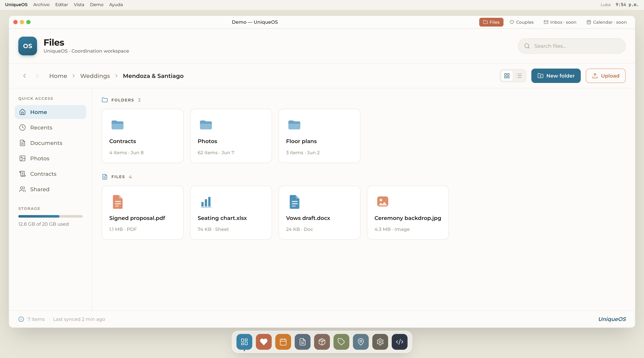The image size is (644, 358).
Task: Open Documents in the sidebar
Action: (50, 143)
